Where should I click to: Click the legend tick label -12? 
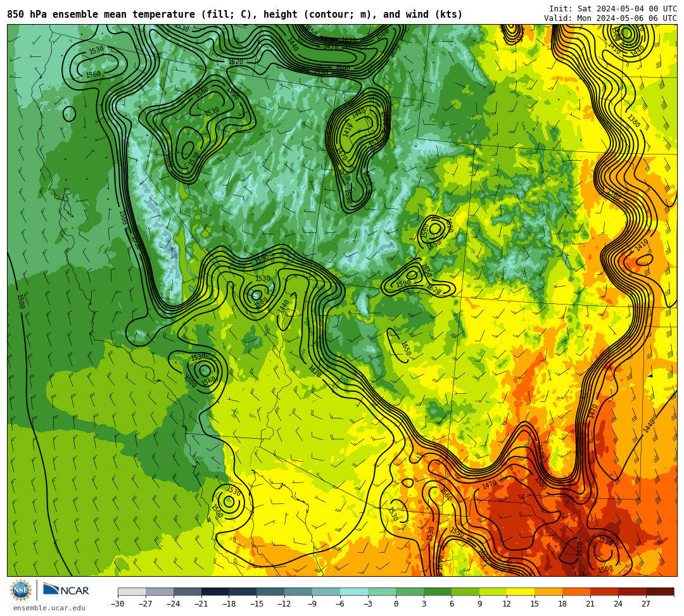(x=284, y=604)
